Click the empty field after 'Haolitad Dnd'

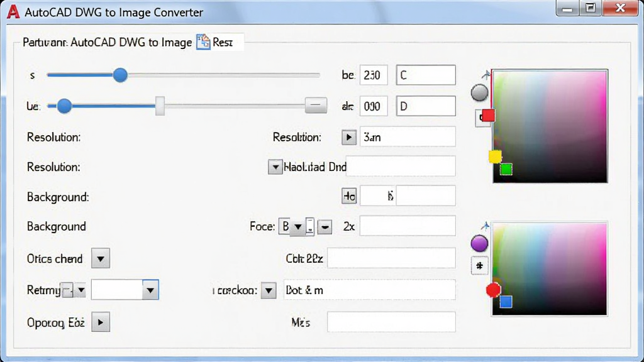tap(401, 166)
